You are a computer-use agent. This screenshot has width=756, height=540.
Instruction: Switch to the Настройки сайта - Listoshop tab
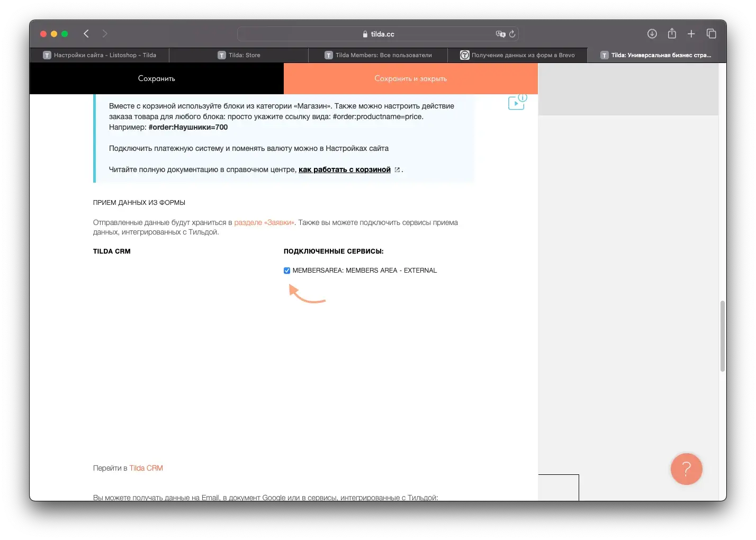click(100, 55)
